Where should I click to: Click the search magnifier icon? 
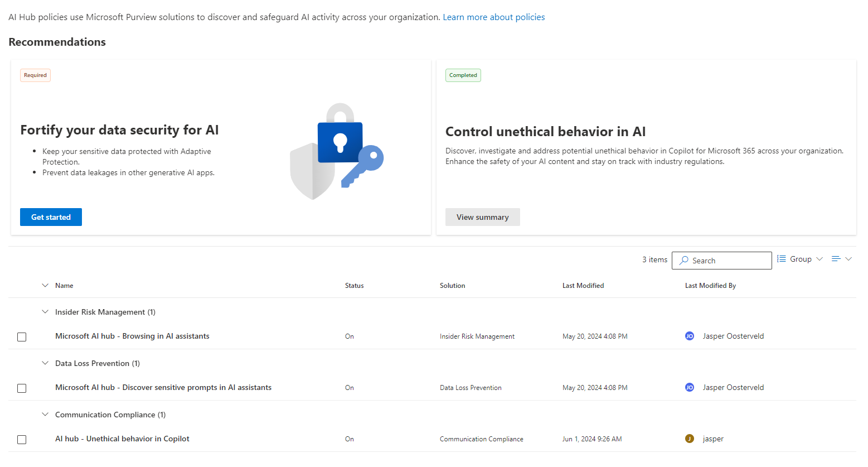[x=684, y=261]
